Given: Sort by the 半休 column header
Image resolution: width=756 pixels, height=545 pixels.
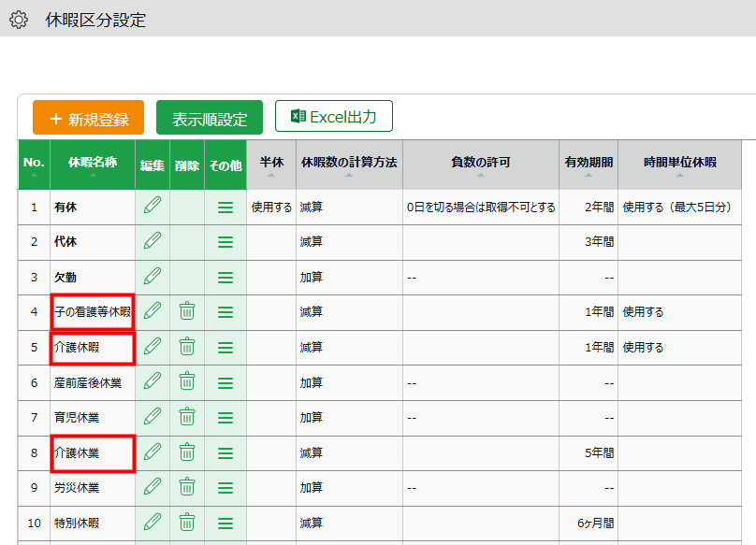Looking at the screenshot, I should pos(271,165).
